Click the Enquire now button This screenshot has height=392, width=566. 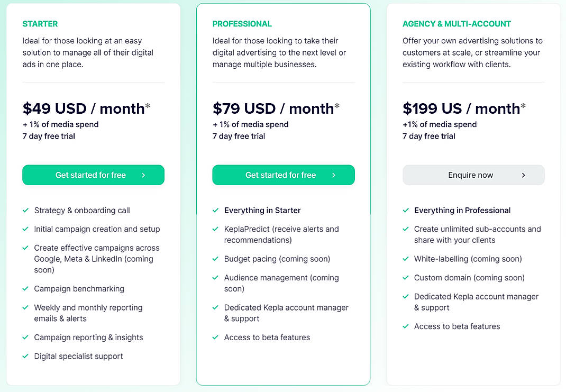click(x=473, y=175)
